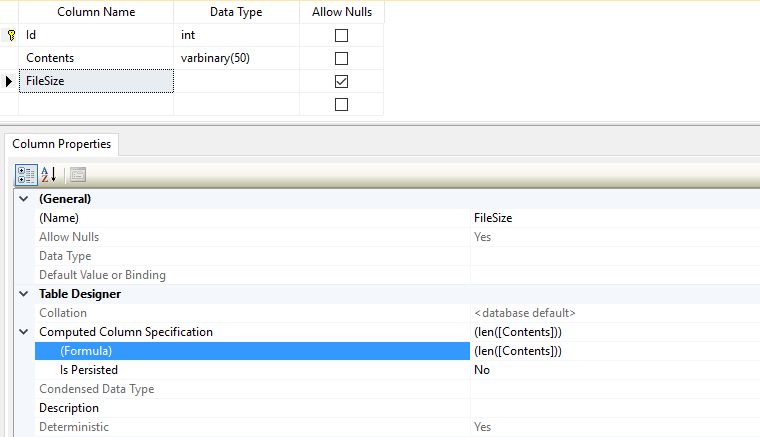Toggle Allow Nulls checkbox for Id row
Screen dimensions: 760x437
pyautogui.click(x=341, y=35)
